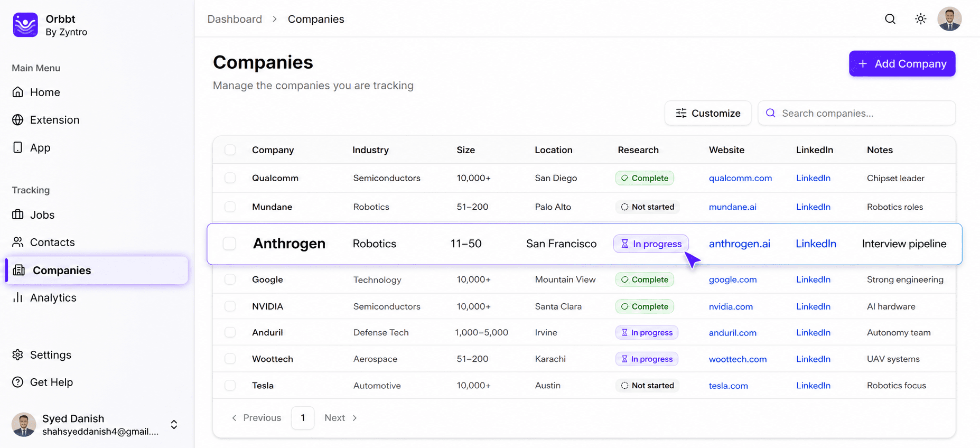980x448 pixels.
Task: Toggle the select-all checkbox in table header
Action: 230,150
